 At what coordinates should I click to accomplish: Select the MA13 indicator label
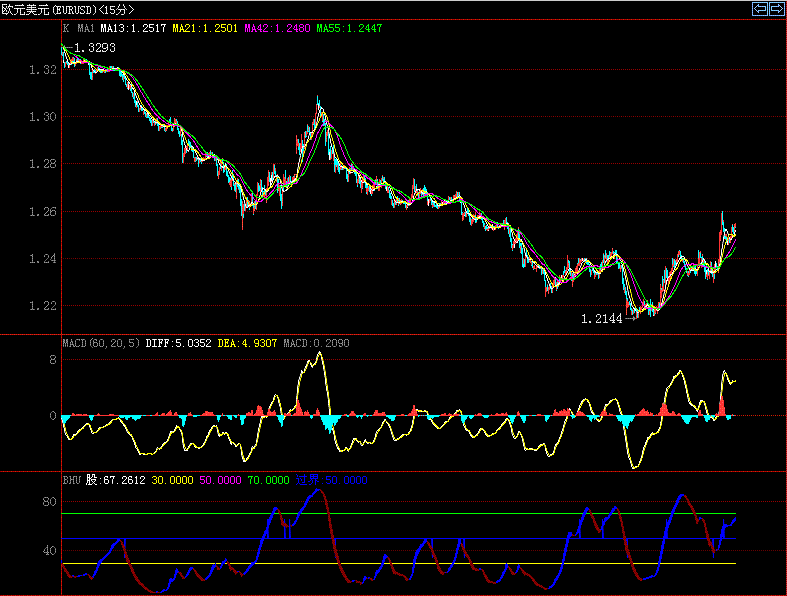click(x=133, y=29)
